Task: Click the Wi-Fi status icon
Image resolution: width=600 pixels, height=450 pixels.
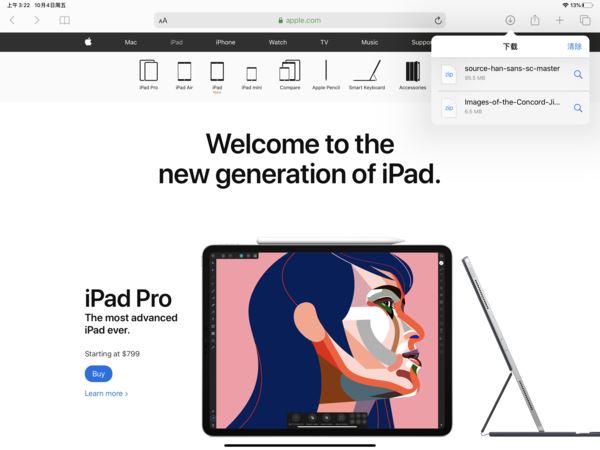Action: click(x=565, y=5)
